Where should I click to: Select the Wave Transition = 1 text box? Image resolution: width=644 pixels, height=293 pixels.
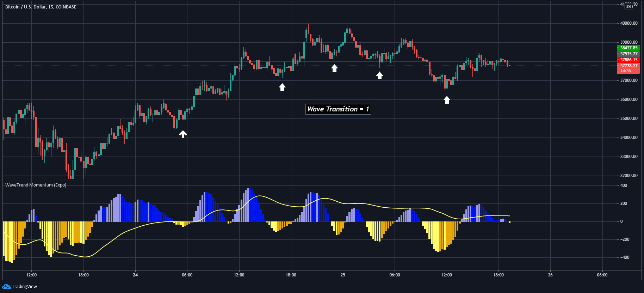click(x=338, y=109)
